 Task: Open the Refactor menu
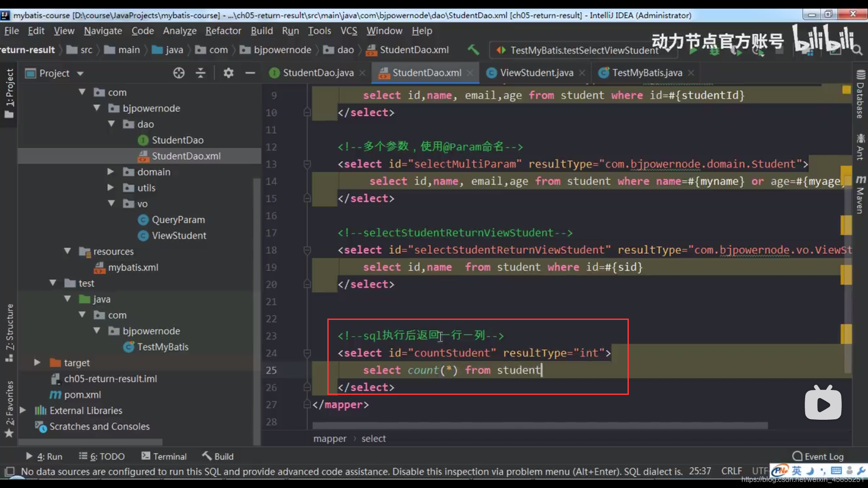223,31
